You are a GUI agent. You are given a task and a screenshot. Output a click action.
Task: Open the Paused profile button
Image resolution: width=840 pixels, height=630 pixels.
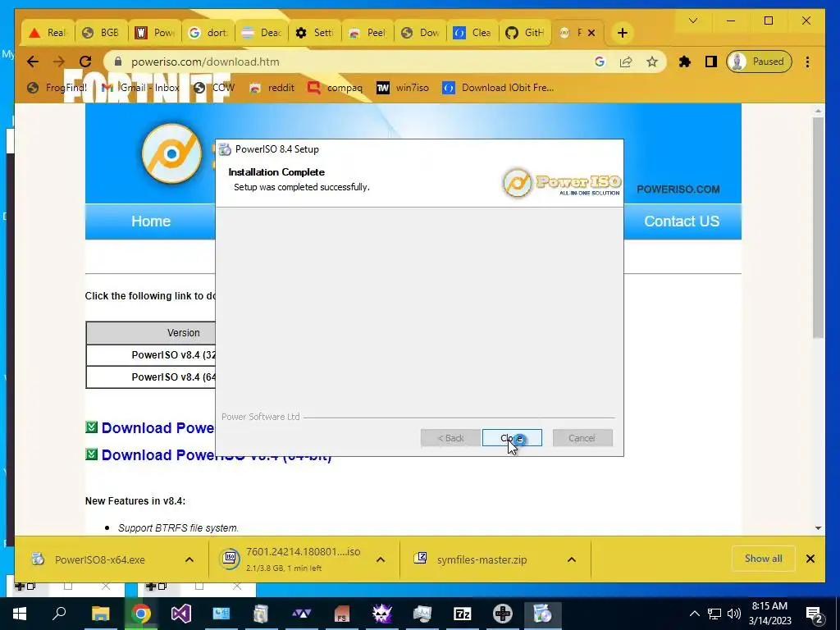point(759,62)
